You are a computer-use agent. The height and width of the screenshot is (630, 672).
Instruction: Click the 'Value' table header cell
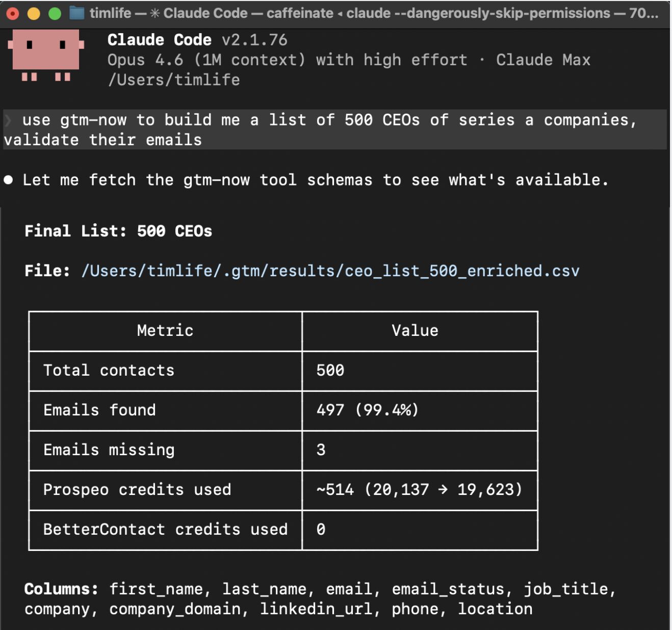click(415, 331)
